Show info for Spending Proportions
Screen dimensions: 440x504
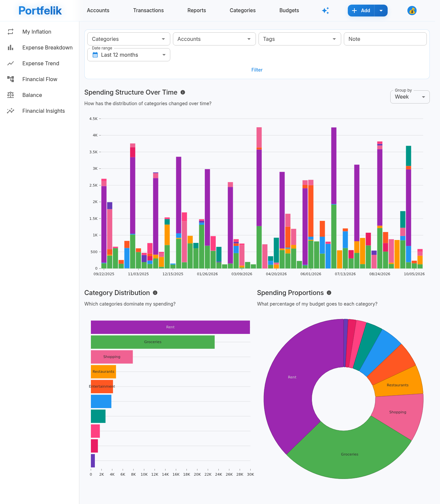(329, 293)
